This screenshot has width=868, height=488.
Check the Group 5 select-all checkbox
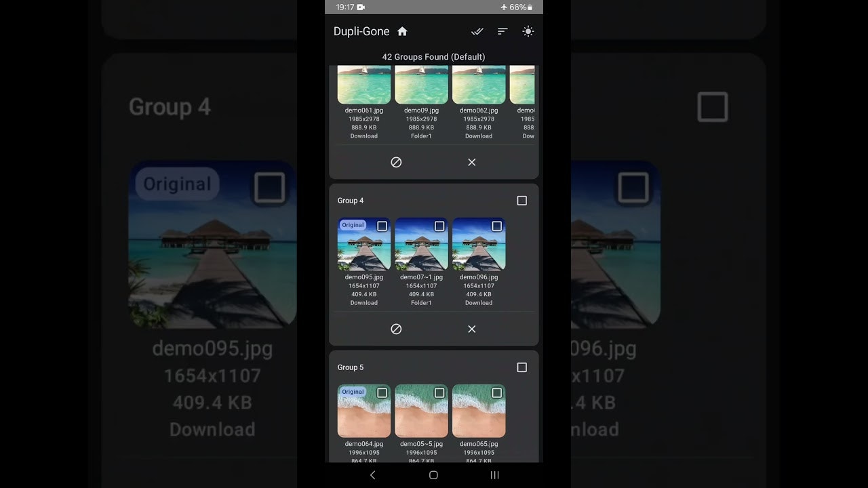(521, 367)
